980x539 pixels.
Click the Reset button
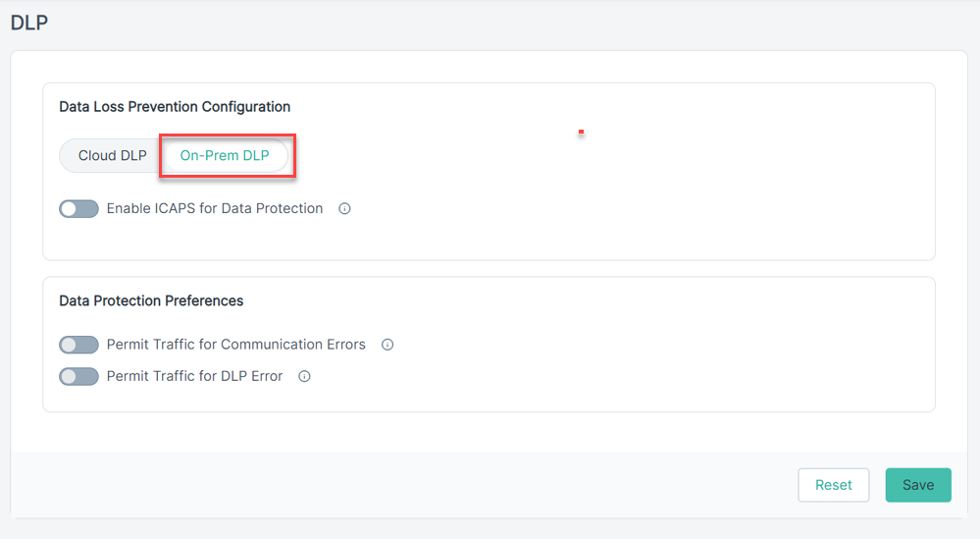tap(833, 485)
